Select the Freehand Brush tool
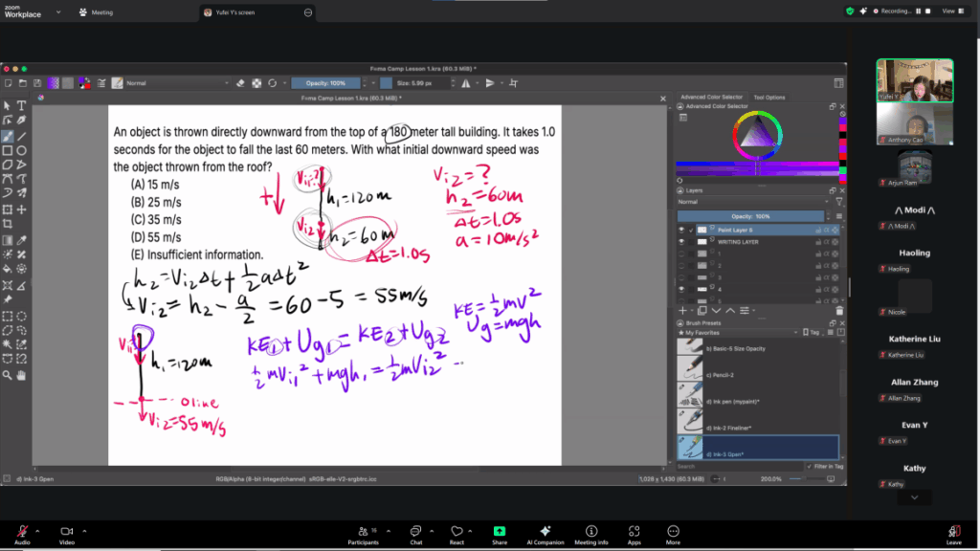980x551 pixels. (x=8, y=136)
